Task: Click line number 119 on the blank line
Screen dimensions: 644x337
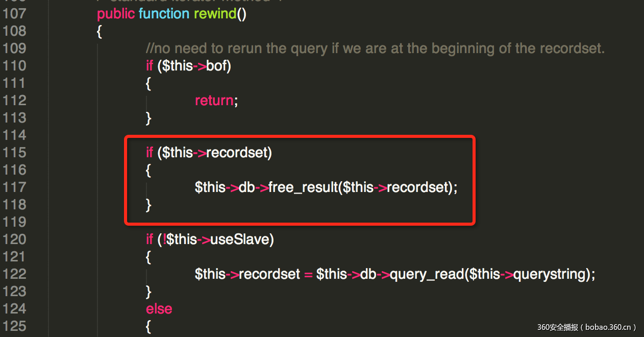Action: point(14,222)
